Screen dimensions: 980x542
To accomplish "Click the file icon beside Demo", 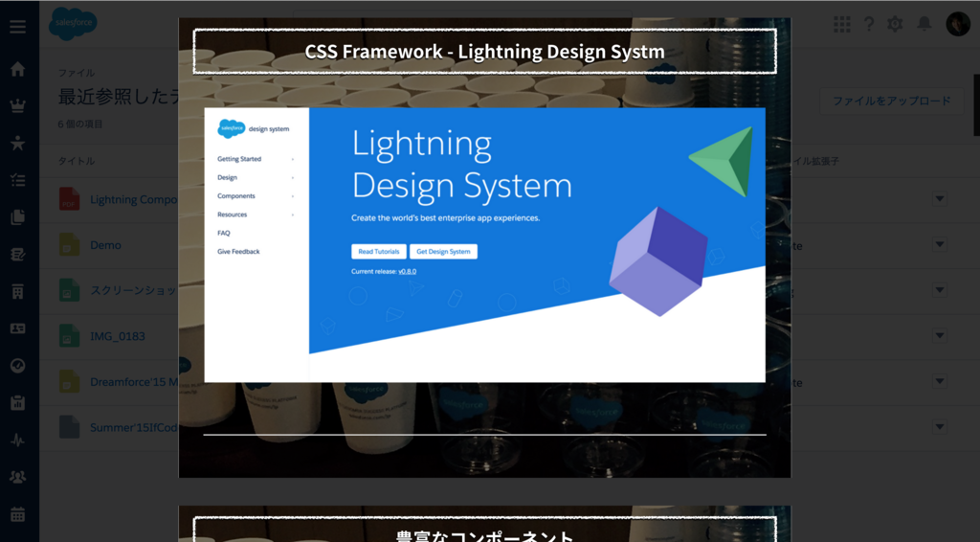I will [x=69, y=244].
